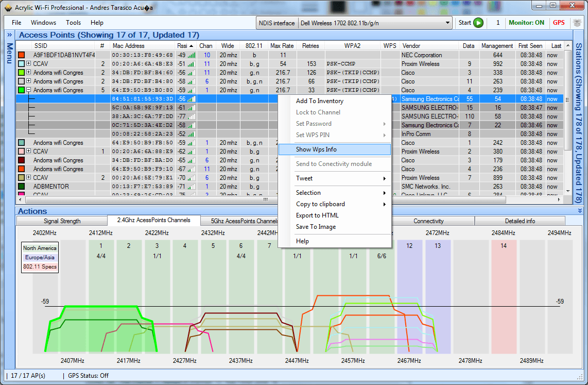The height and width of the screenshot is (385, 588).
Task: Click North America legend entry
Action: coord(40,248)
